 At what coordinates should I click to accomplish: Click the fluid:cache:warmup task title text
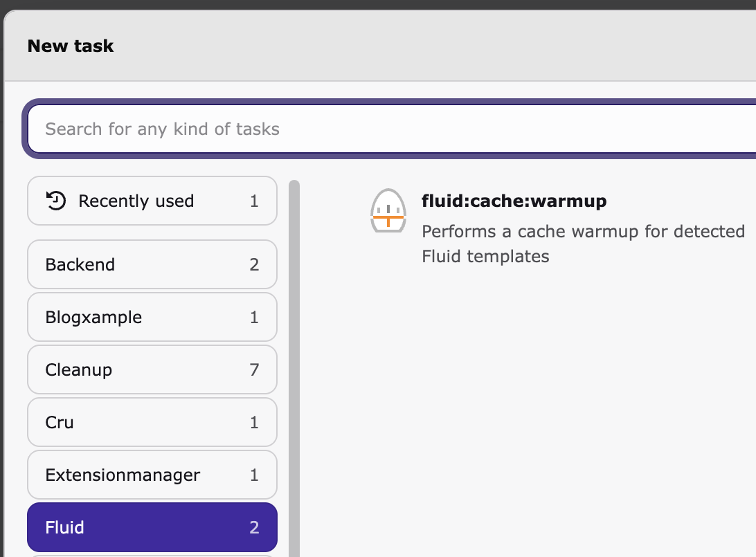pyautogui.click(x=514, y=201)
